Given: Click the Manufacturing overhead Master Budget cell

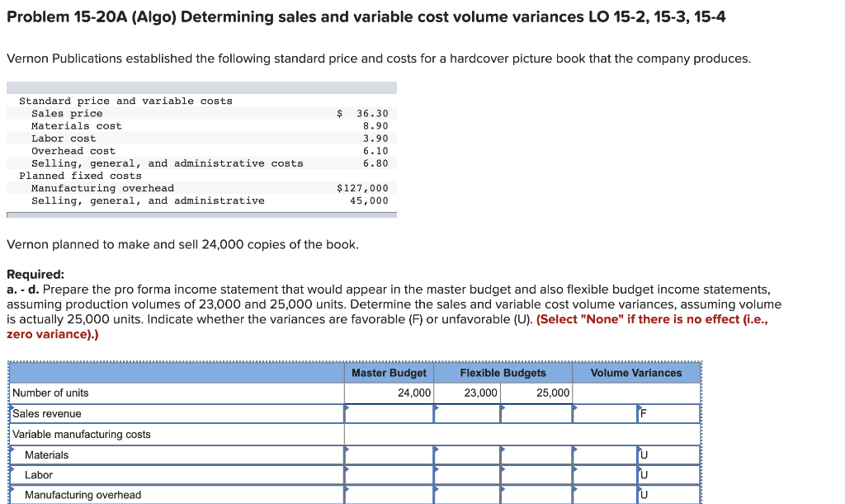Looking at the screenshot, I should tap(388, 494).
